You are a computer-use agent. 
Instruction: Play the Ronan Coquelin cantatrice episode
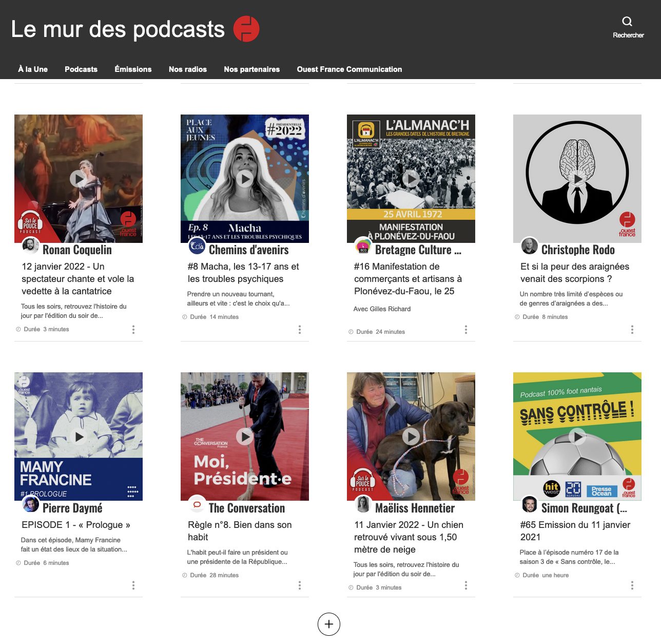pos(78,178)
